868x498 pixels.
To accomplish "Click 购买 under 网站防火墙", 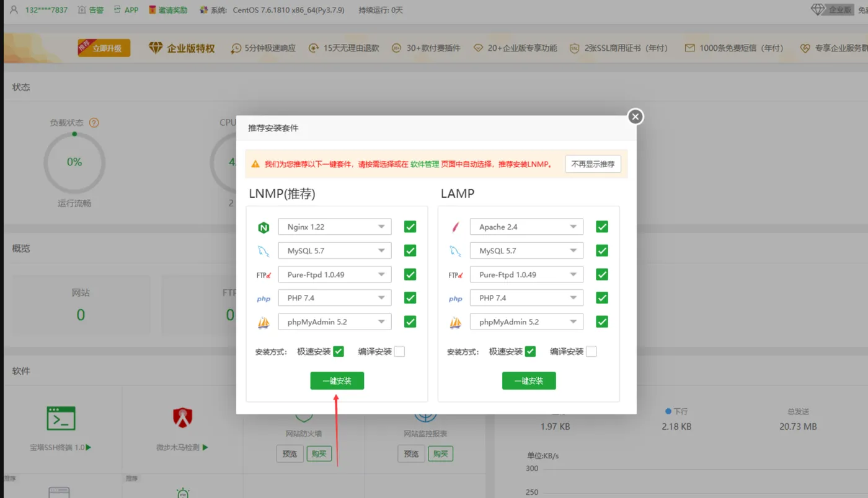I will 319,454.
